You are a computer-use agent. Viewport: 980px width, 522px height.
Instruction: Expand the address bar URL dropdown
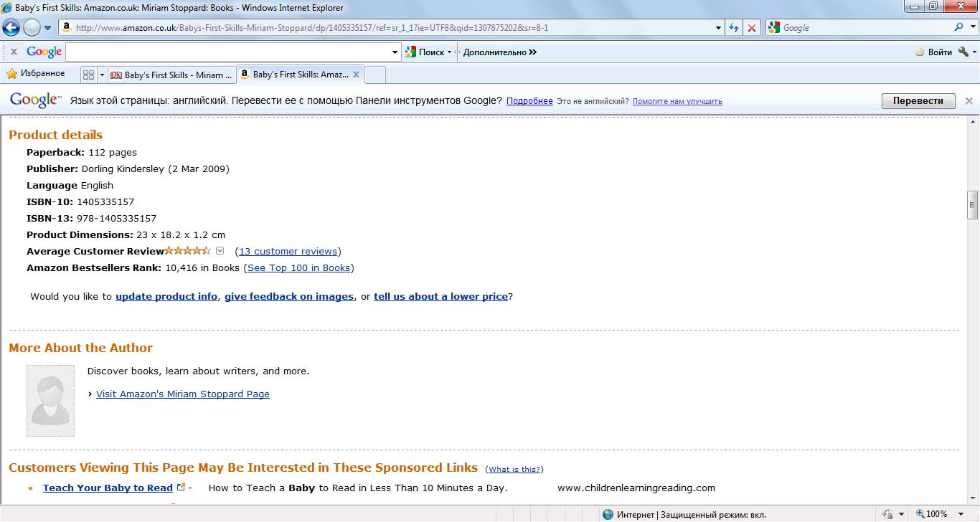tap(719, 28)
